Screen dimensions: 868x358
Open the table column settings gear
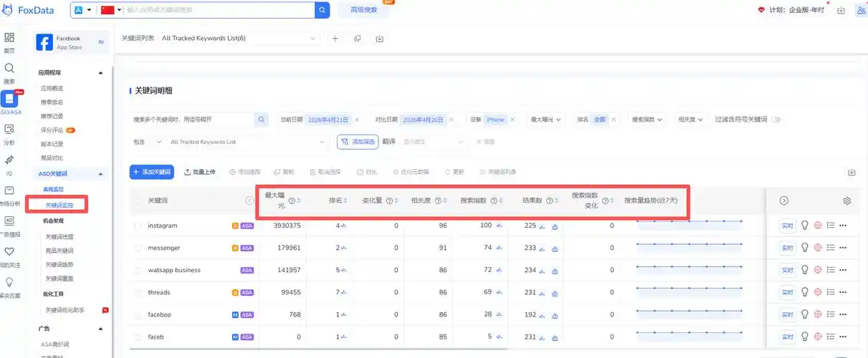(846, 201)
